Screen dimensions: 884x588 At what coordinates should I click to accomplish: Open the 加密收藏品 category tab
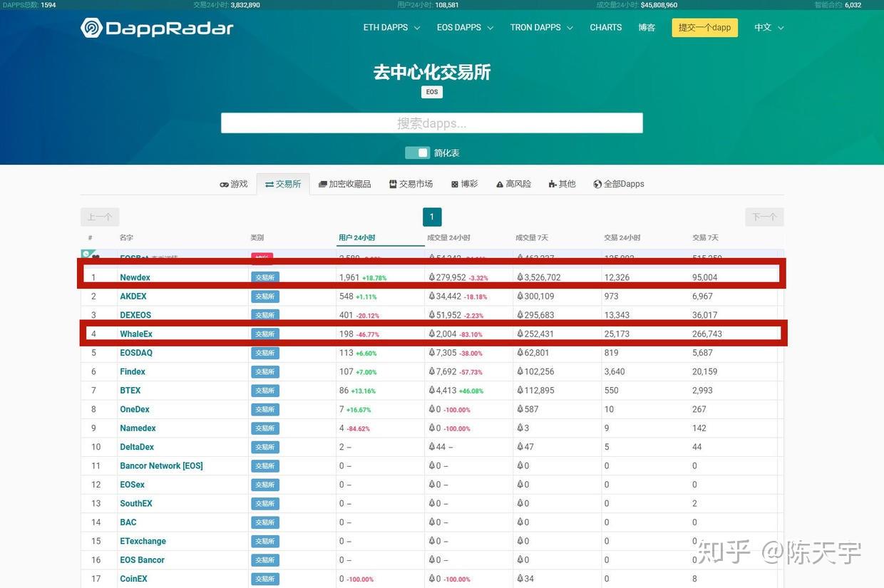pos(345,184)
